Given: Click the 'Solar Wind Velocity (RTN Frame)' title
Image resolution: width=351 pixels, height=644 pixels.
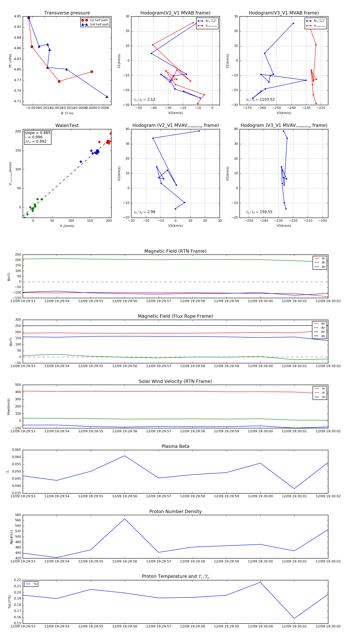Looking at the screenshot, I should (175, 382).
